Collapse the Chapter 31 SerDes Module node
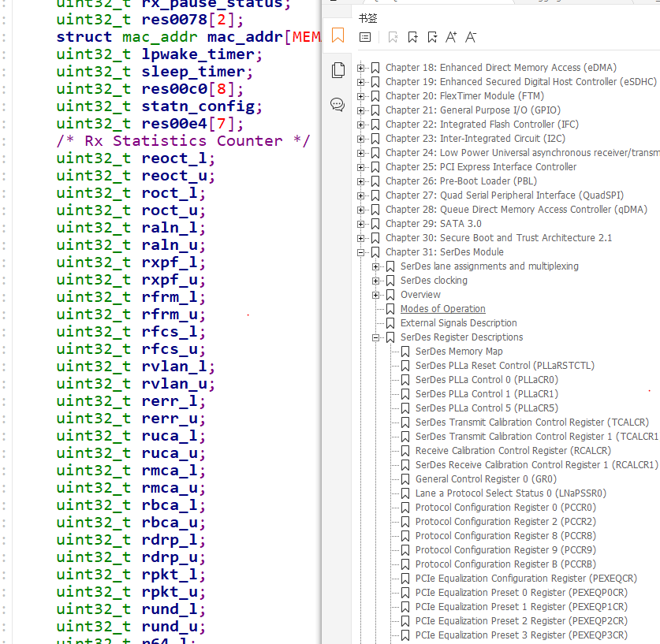This screenshot has width=660, height=644. pos(362,251)
